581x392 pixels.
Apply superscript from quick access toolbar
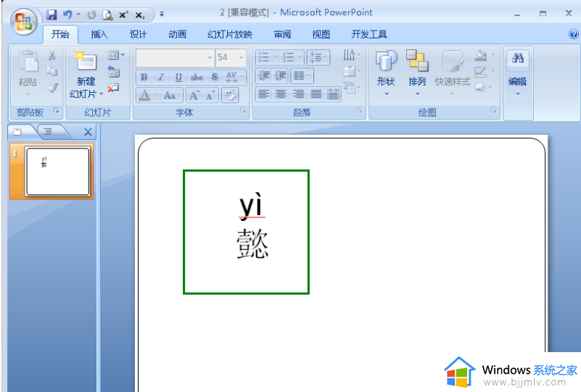(x=123, y=14)
